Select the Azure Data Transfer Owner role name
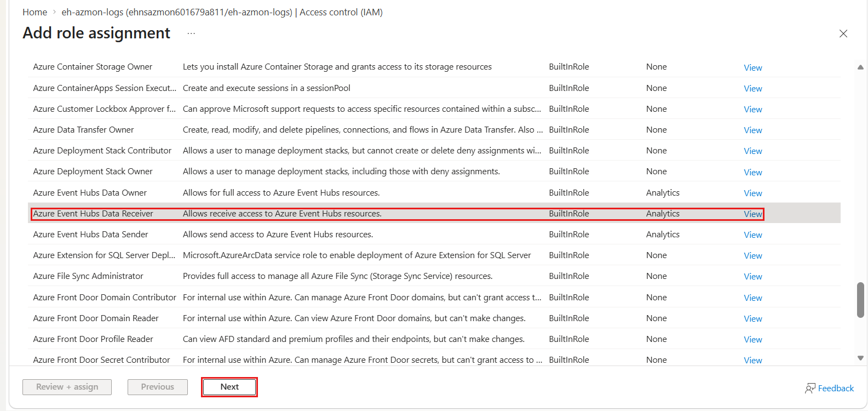 83,129
